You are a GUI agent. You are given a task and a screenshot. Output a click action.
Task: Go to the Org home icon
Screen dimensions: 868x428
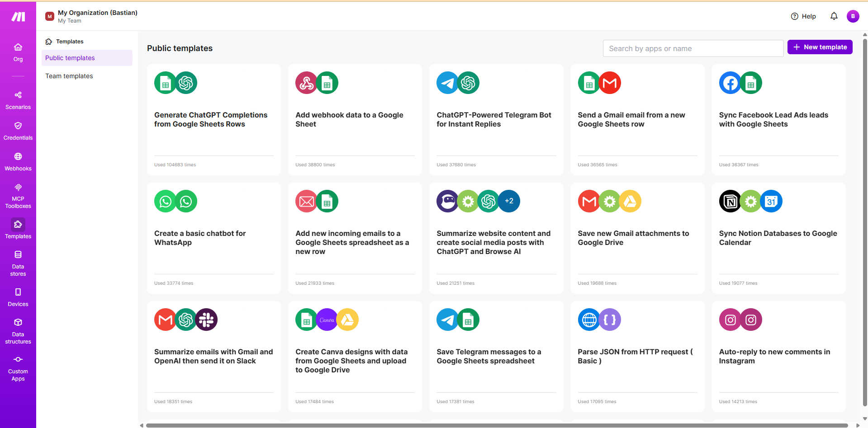click(x=18, y=52)
